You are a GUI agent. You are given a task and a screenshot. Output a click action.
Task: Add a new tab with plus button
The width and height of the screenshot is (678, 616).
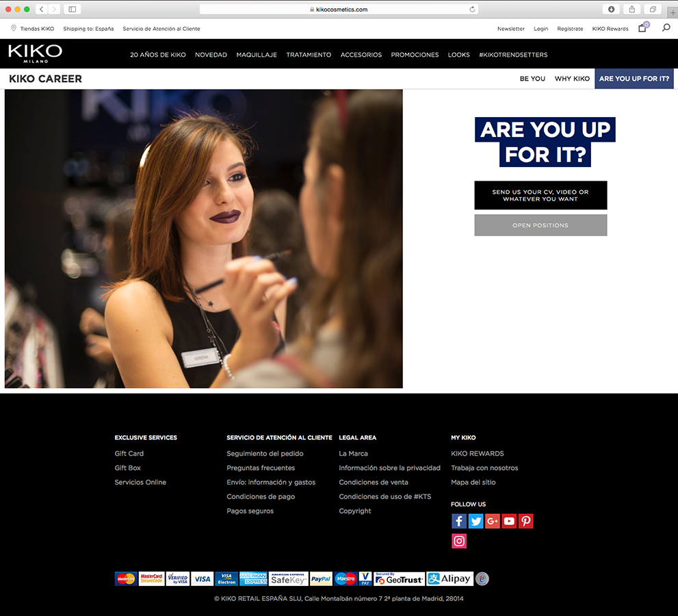[673, 12]
